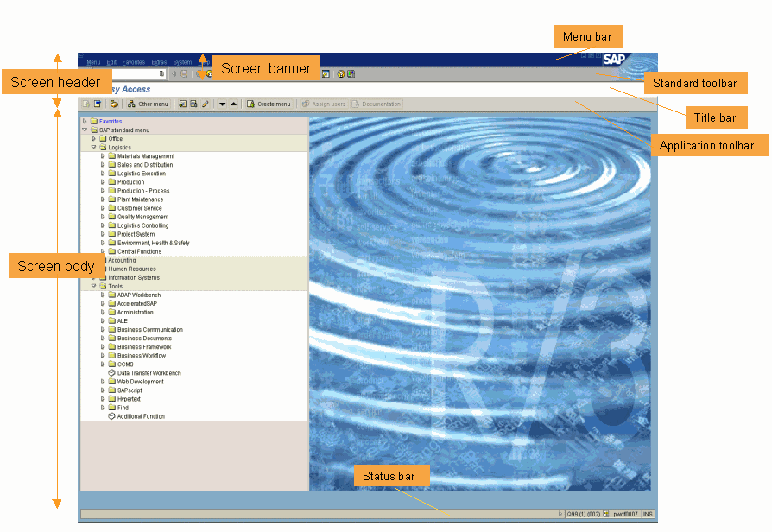Open the Data Transfer Workbench transaction icon
The width and height of the screenshot is (772, 532).
pos(111,373)
